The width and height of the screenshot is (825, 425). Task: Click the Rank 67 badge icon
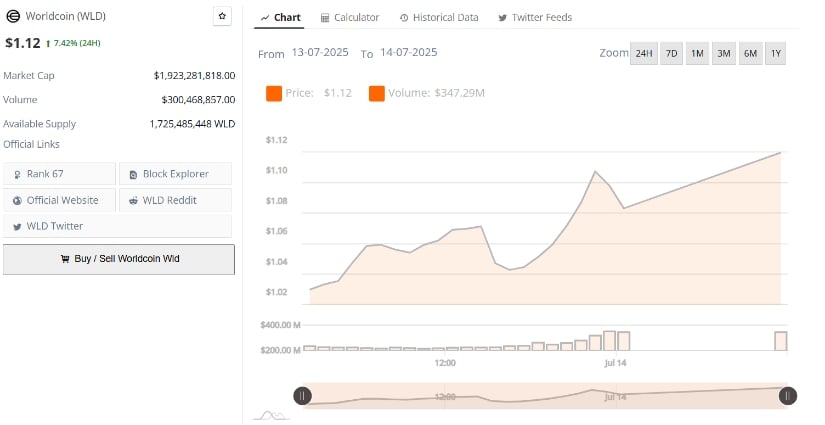pos(17,175)
